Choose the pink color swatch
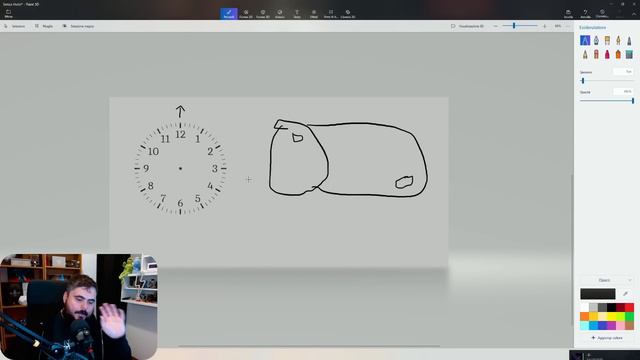 pos(620,325)
